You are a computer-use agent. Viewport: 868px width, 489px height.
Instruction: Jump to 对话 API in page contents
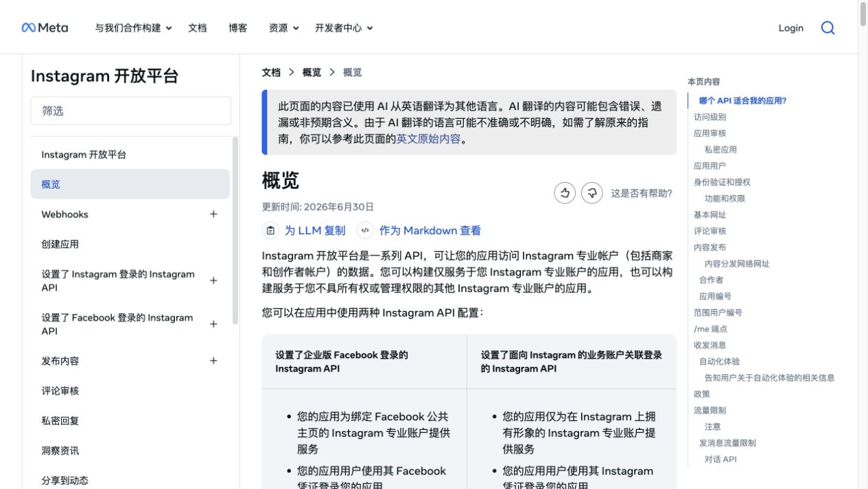coord(720,459)
